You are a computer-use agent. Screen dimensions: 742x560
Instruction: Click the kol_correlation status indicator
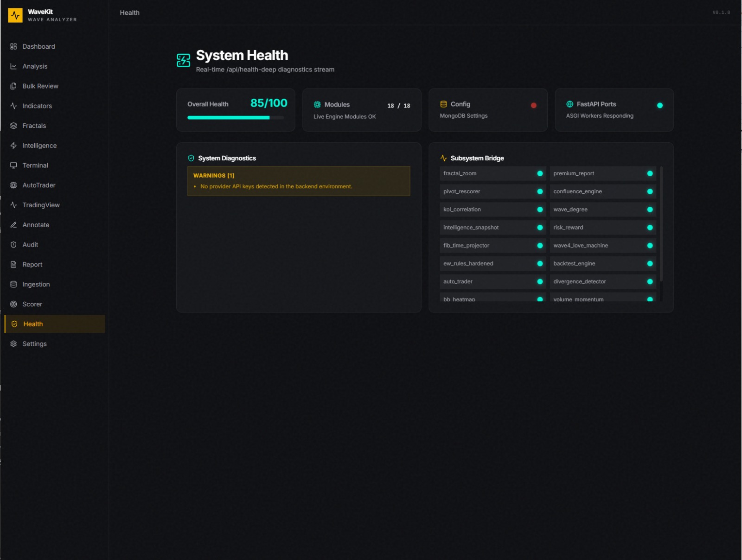pos(540,210)
